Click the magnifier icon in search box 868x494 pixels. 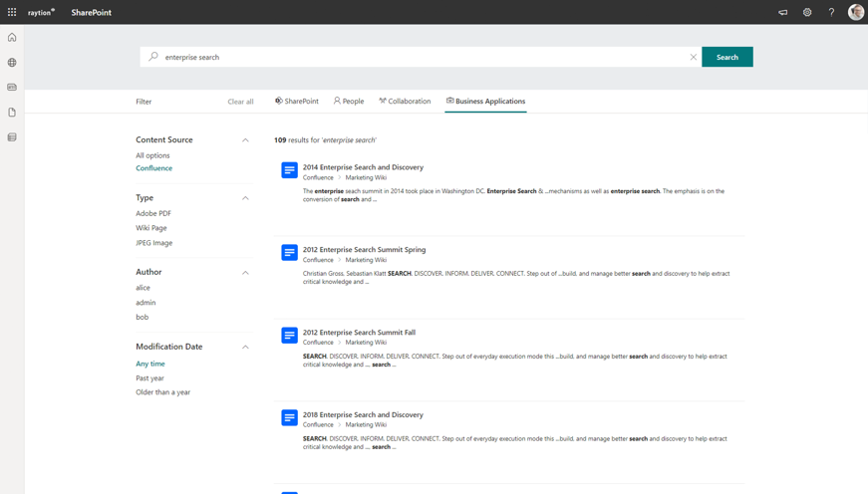tap(153, 57)
